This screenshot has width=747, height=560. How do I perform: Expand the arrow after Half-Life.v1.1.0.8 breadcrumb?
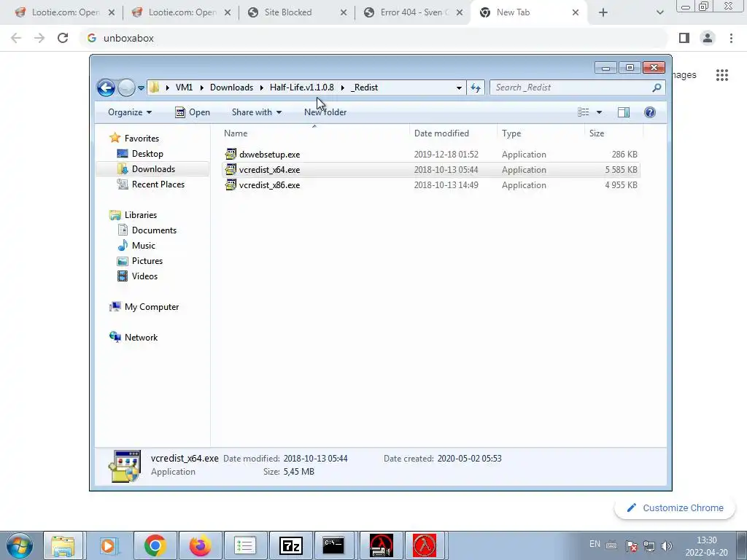click(343, 87)
